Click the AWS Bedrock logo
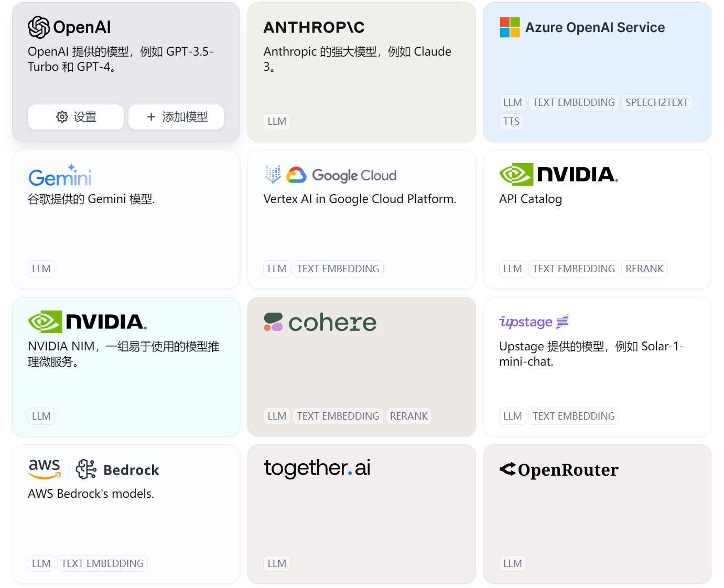 point(93,469)
